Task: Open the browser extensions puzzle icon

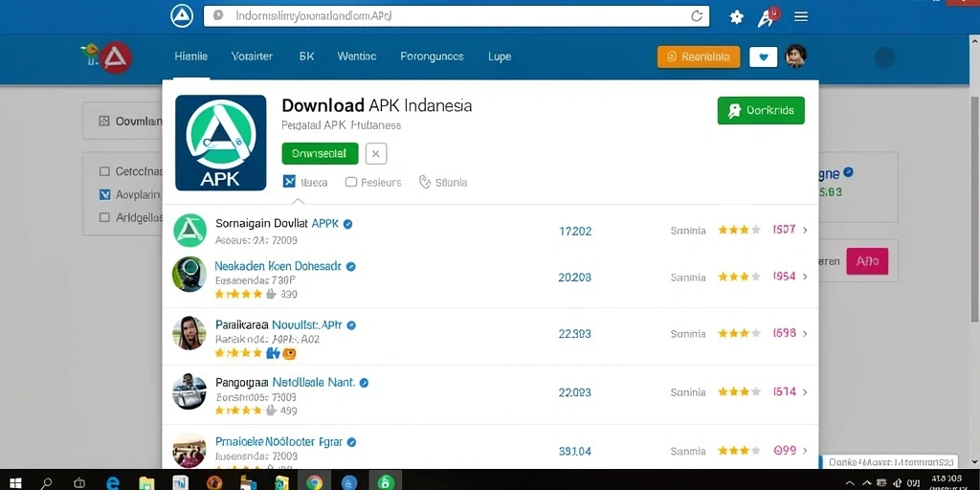Action: pyautogui.click(x=737, y=17)
